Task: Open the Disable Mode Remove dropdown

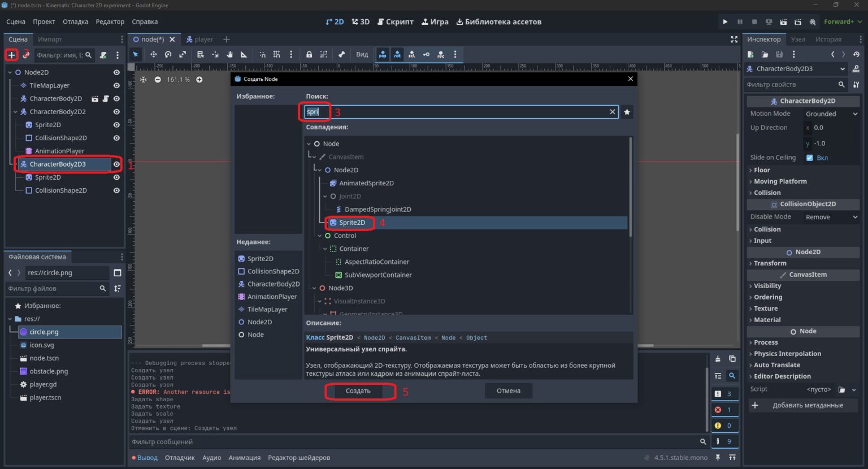Action: click(831, 217)
